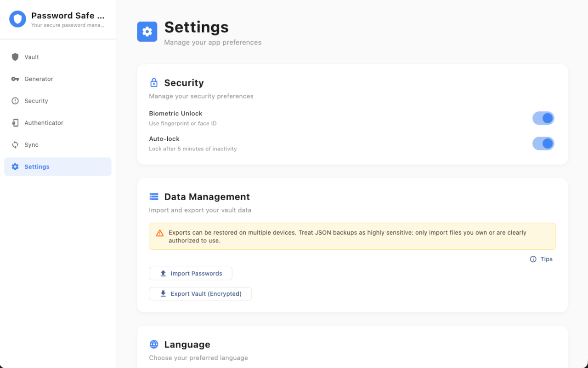Viewport: 588px width, 368px height.
Task: Click the Generator key icon
Action: point(15,79)
